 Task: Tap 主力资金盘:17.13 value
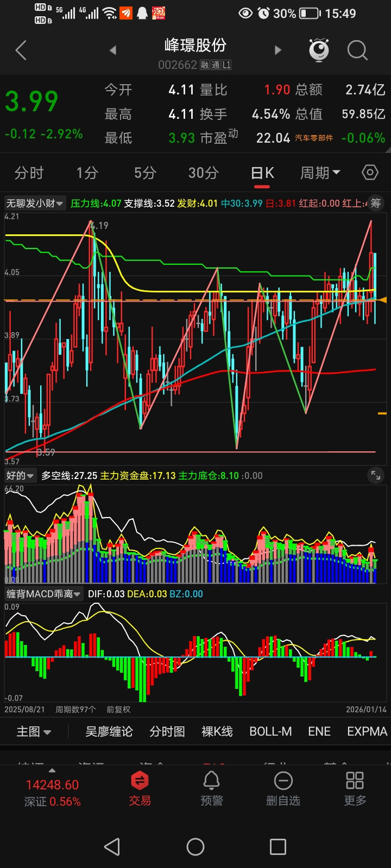[138, 476]
